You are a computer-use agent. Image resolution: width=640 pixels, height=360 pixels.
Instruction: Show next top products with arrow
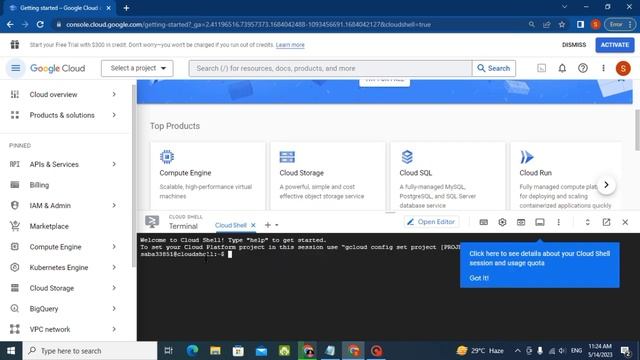(x=606, y=185)
